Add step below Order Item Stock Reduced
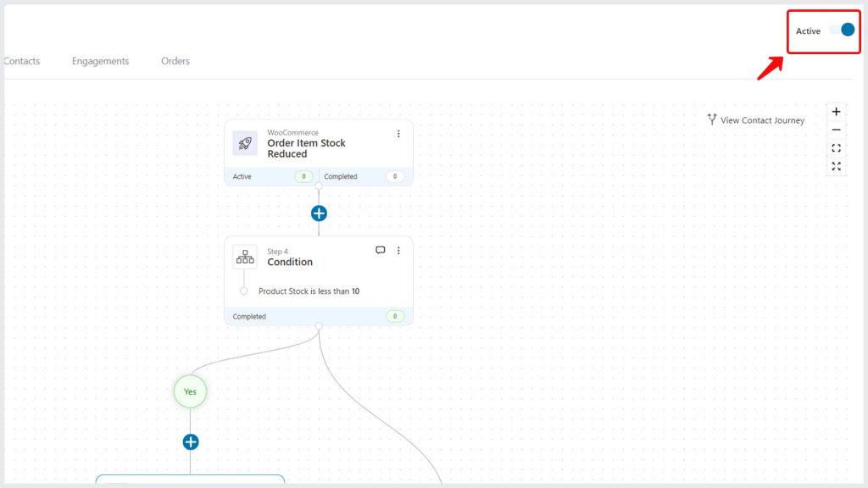The image size is (868, 488). point(319,213)
